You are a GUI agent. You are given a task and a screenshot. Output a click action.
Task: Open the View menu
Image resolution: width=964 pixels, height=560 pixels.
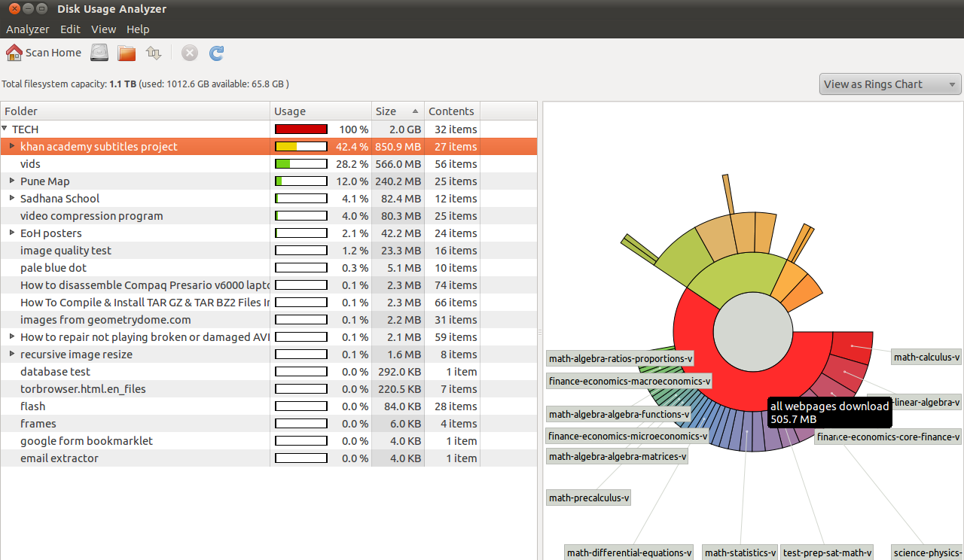point(103,29)
